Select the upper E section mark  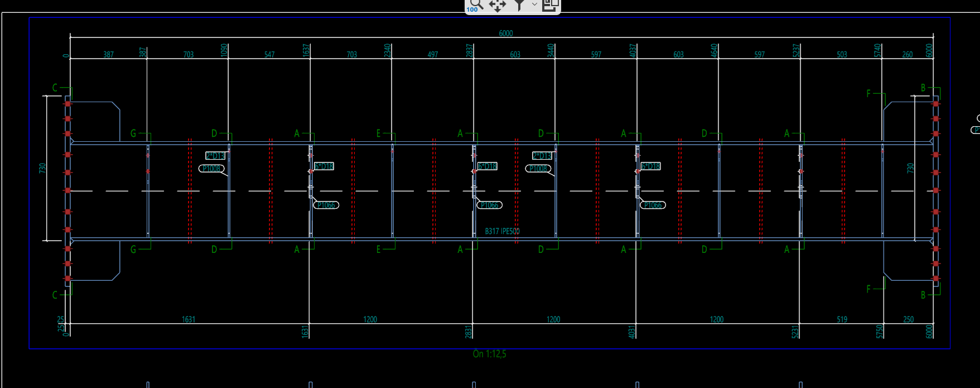[378, 133]
